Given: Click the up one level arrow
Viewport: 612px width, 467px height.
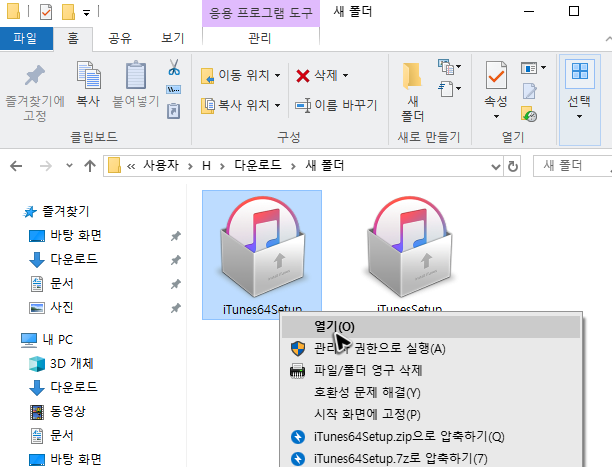Looking at the screenshot, I should pos(90,166).
